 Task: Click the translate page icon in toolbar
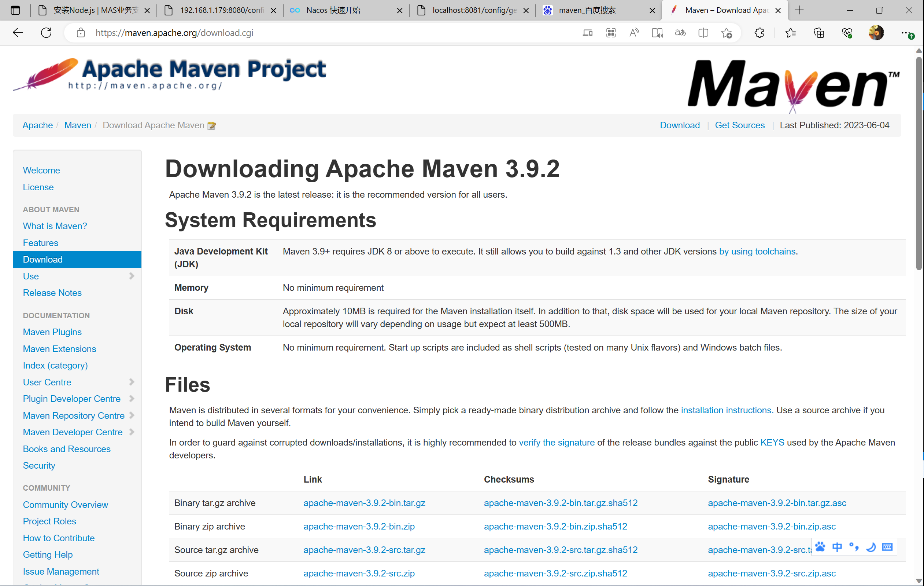(x=680, y=32)
